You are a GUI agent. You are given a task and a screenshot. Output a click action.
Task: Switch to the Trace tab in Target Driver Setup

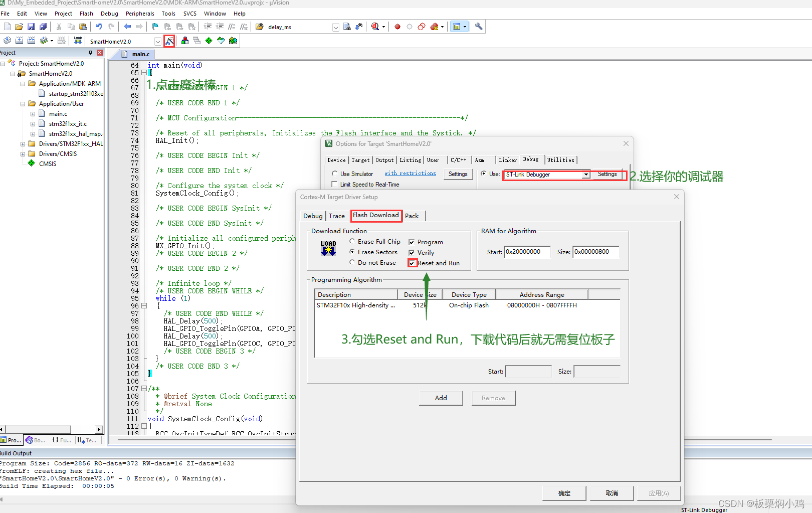tap(337, 216)
